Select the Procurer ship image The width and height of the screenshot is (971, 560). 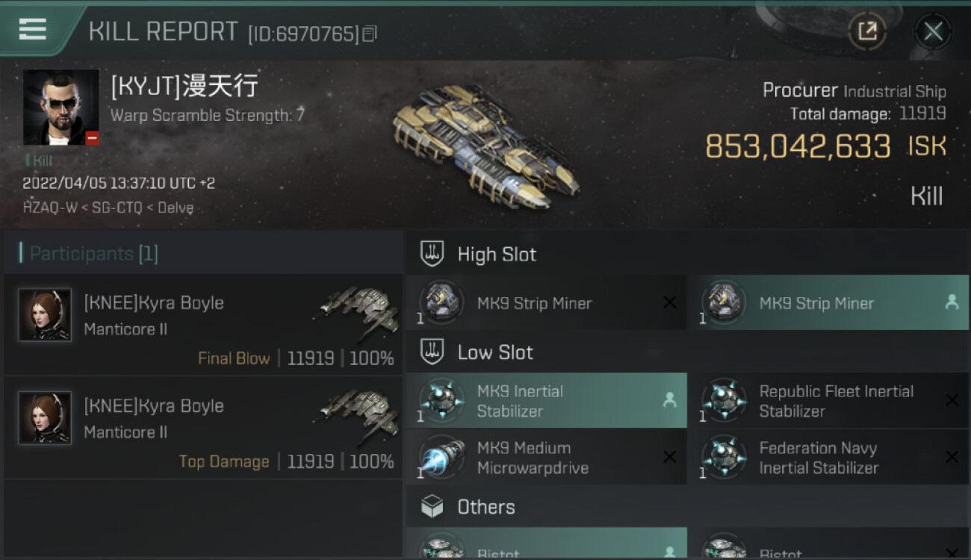tap(483, 146)
